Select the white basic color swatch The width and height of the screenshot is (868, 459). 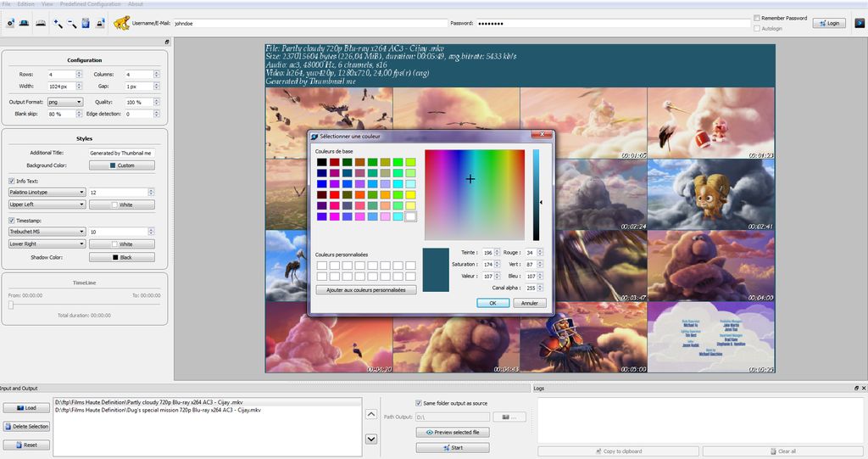(x=410, y=216)
